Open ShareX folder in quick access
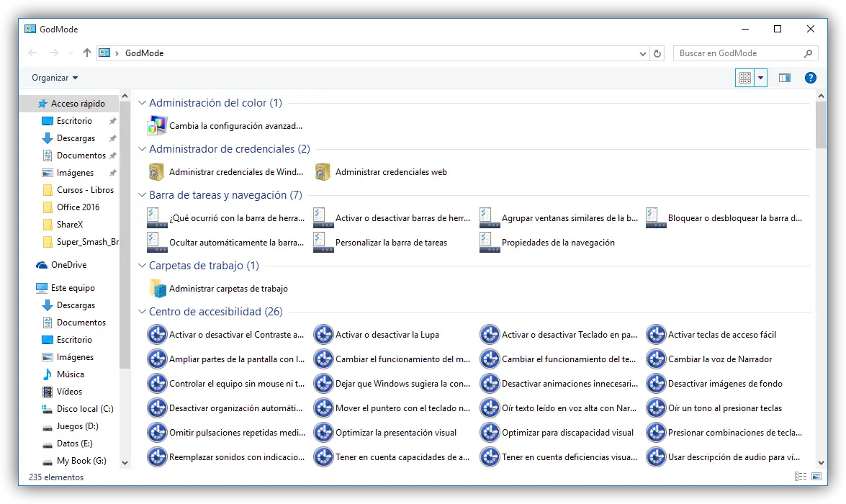 (x=63, y=225)
